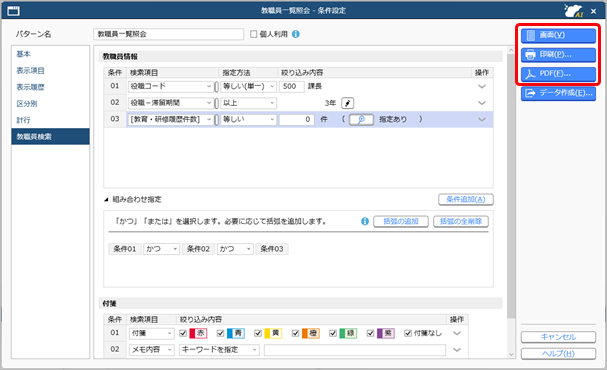Click the scrollbar down arrow at bottom

tap(511, 355)
